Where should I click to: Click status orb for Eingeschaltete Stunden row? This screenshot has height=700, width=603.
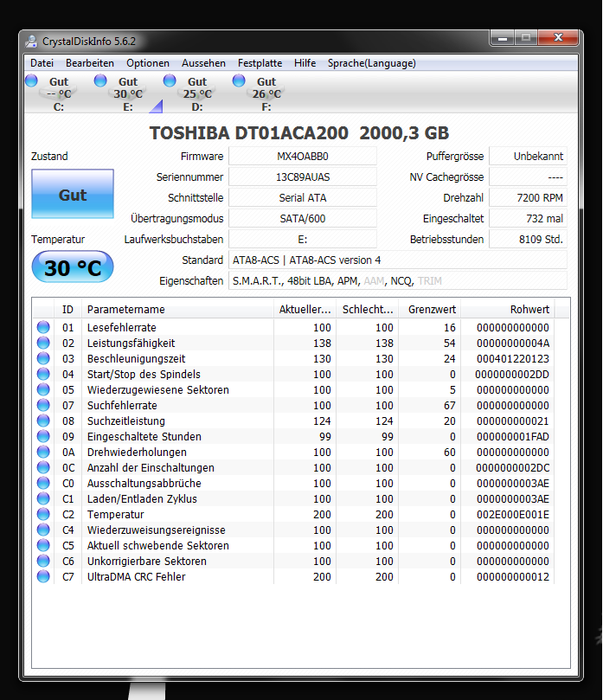[x=43, y=437]
